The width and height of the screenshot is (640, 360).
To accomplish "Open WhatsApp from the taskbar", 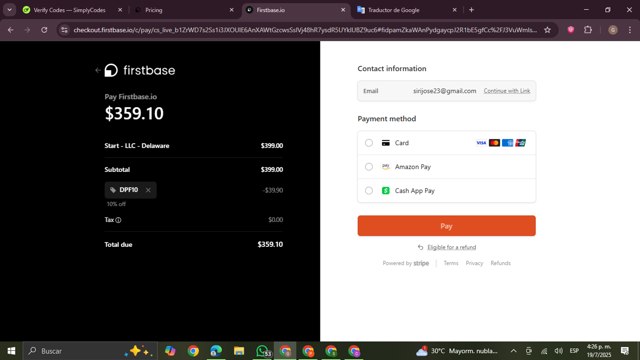I will 262,351.
